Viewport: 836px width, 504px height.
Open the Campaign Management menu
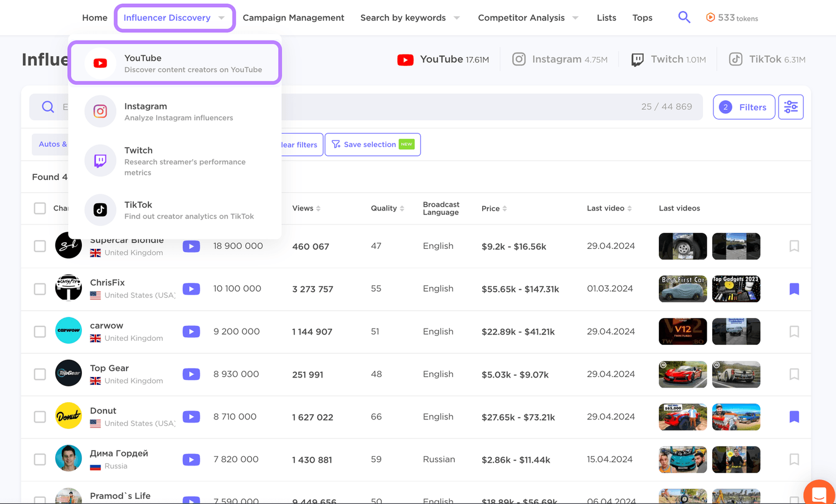tap(293, 17)
